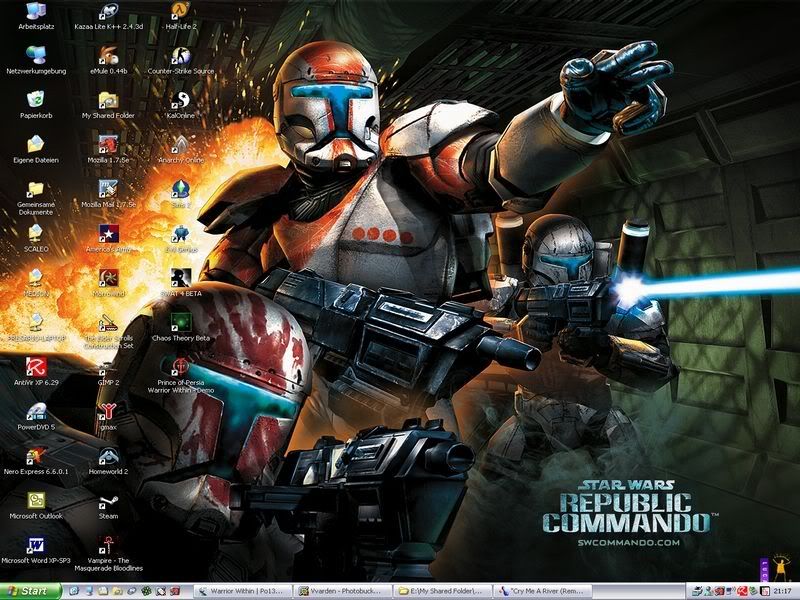Open the eMule 0.44b shortcut
This screenshot has width=800, height=600.
(x=108, y=60)
